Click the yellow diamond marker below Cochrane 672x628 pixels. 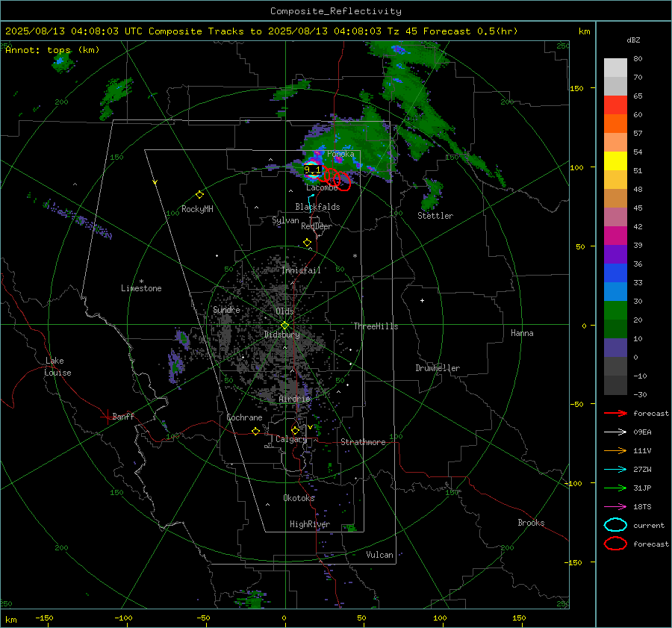[x=256, y=431]
